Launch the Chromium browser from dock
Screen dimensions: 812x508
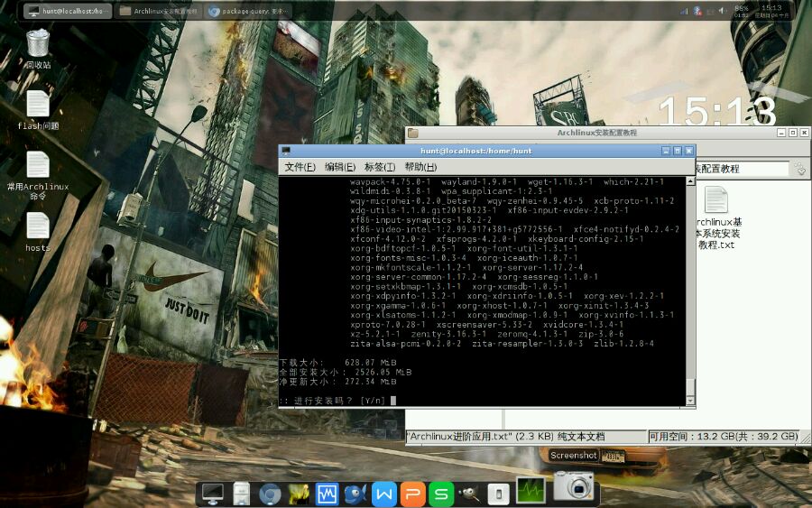pyautogui.click(x=270, y=494)
